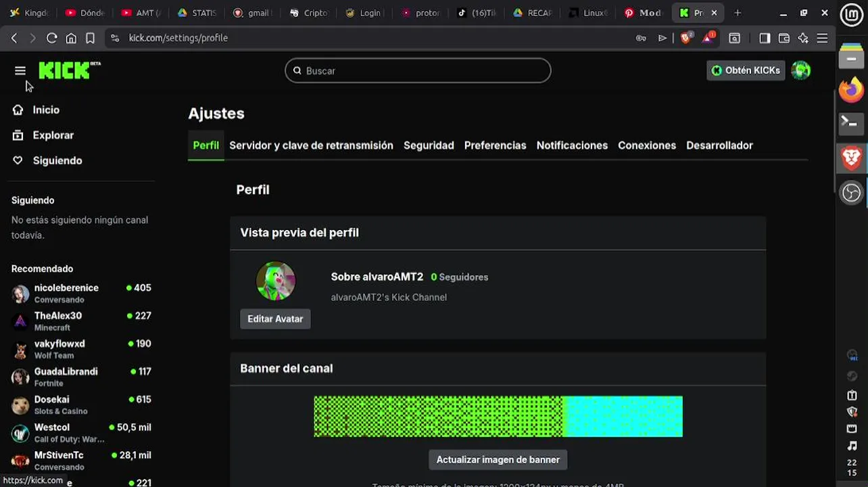This screenshot has width=868, height=487.
Task: Open nicoleberenice recommended channel
Action: [81, 293]
